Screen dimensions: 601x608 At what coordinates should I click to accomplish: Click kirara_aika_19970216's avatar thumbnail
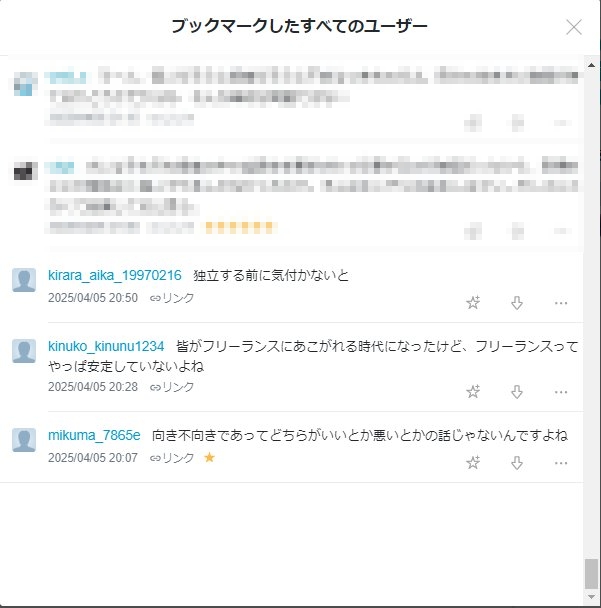pyautogui.click(x=24, y=280)
